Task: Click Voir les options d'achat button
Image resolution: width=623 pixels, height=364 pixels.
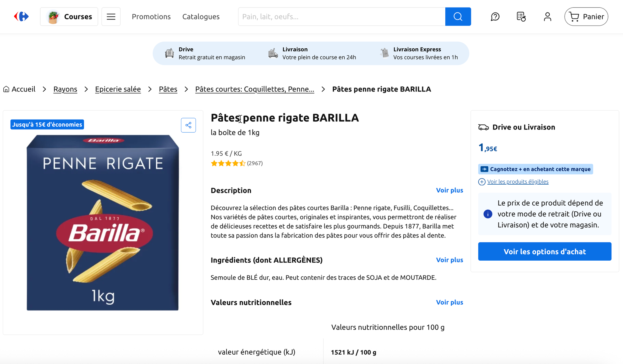Action: (x=545, y=251)
